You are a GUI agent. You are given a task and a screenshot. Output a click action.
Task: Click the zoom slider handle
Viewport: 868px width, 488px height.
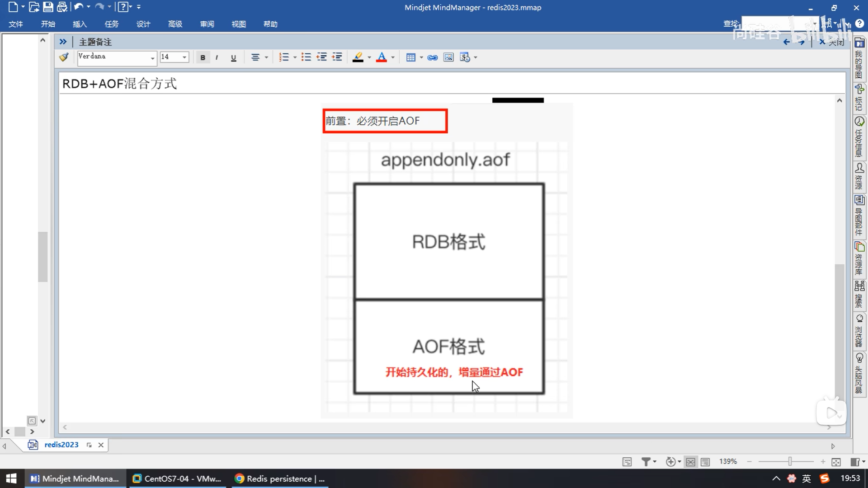(790, 461)
